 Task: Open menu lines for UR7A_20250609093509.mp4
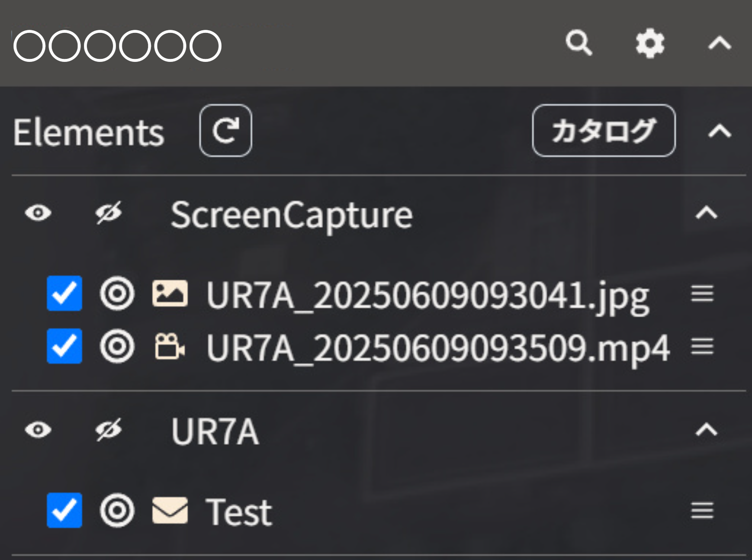point(702,346)
